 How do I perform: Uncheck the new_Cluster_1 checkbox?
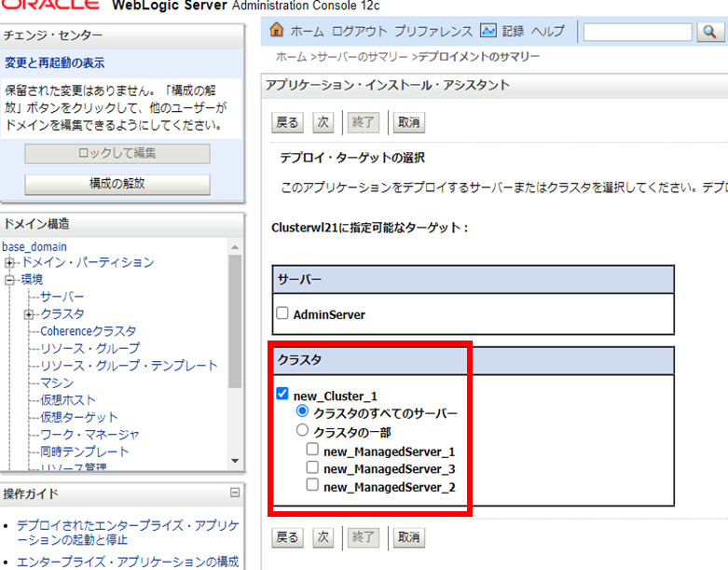(282, 395)
